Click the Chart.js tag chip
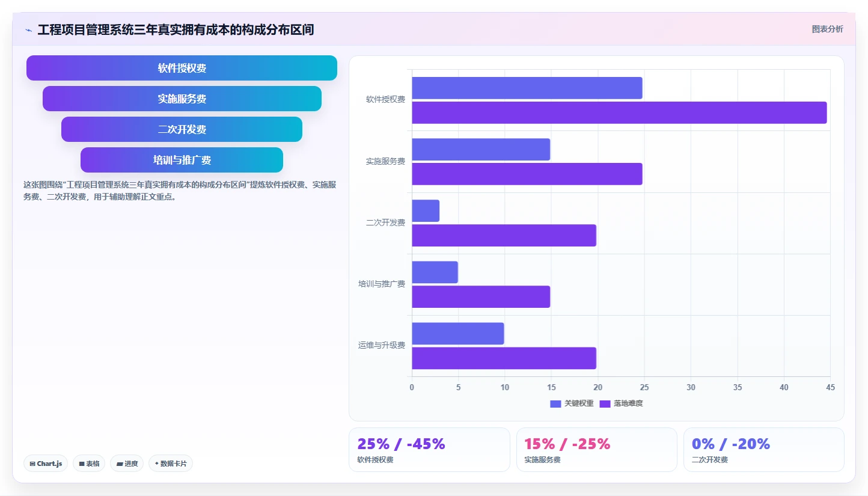 coord(46,464)
